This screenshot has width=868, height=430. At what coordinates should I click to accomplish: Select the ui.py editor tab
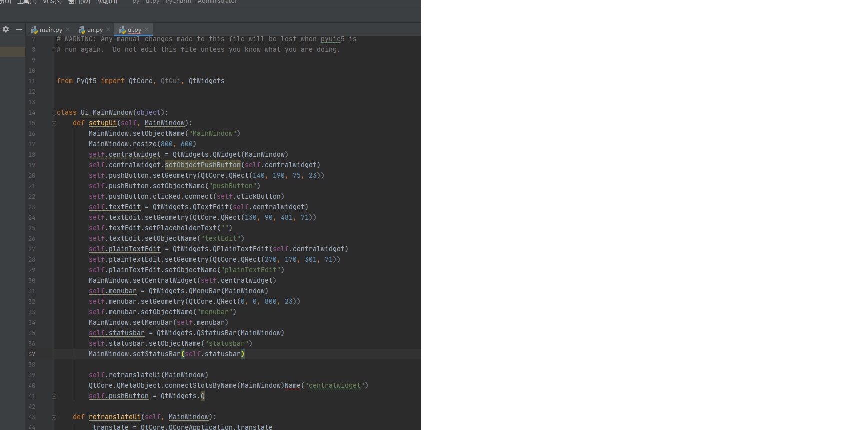pos(134,30)
